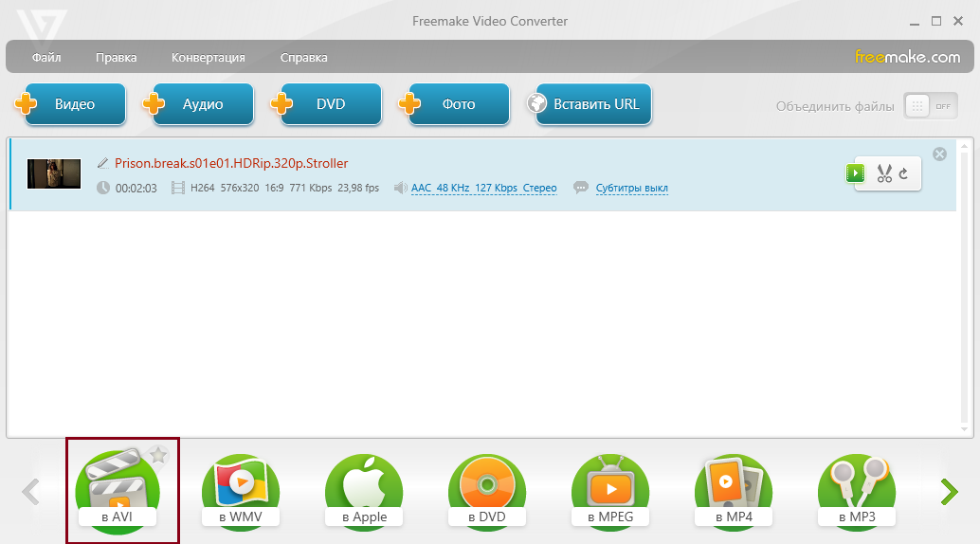The width and height of the screenshot is (980, 544).
Task: Open the AAC audio track dropdown
Action: tap(483, 188)
